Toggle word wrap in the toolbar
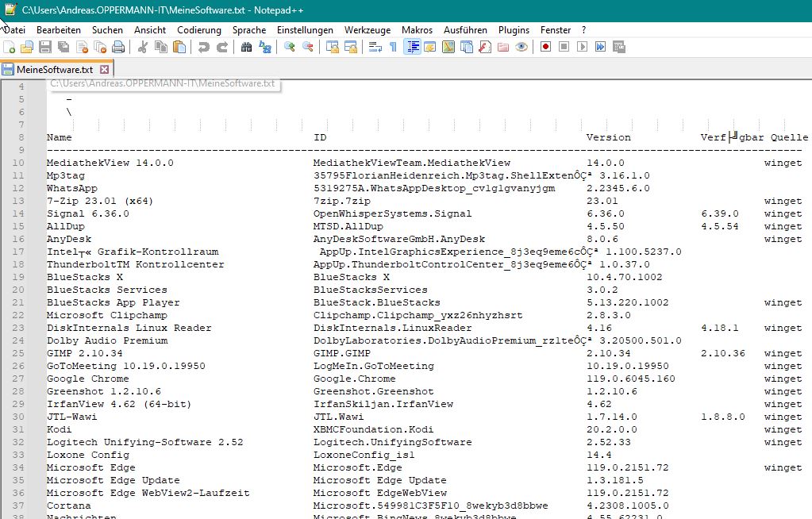 375,47
